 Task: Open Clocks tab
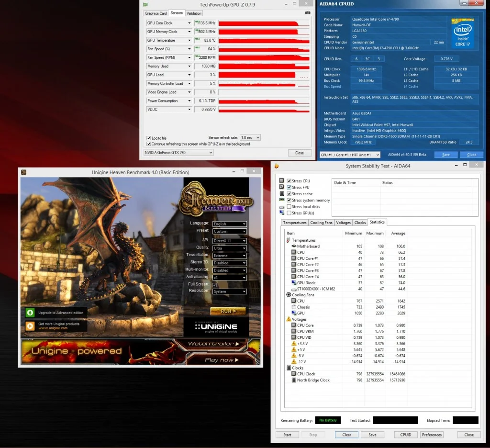point(360,223)
